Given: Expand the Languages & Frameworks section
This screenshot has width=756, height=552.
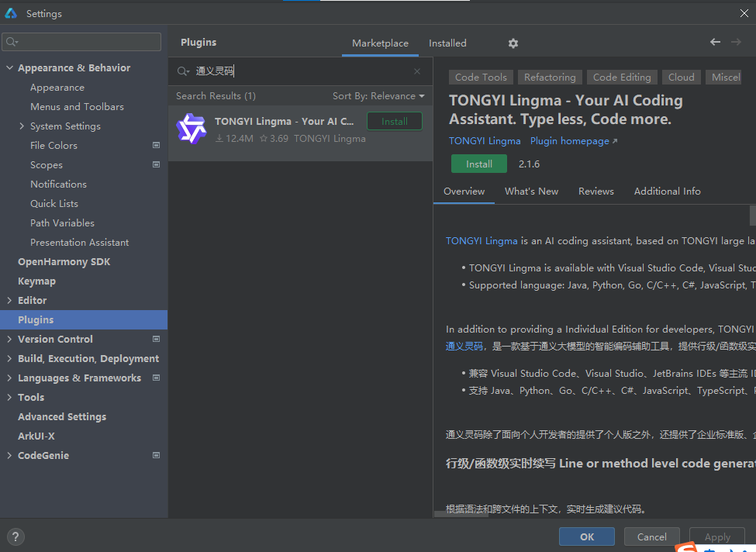Looking at the screenshot, I should 9,378.
